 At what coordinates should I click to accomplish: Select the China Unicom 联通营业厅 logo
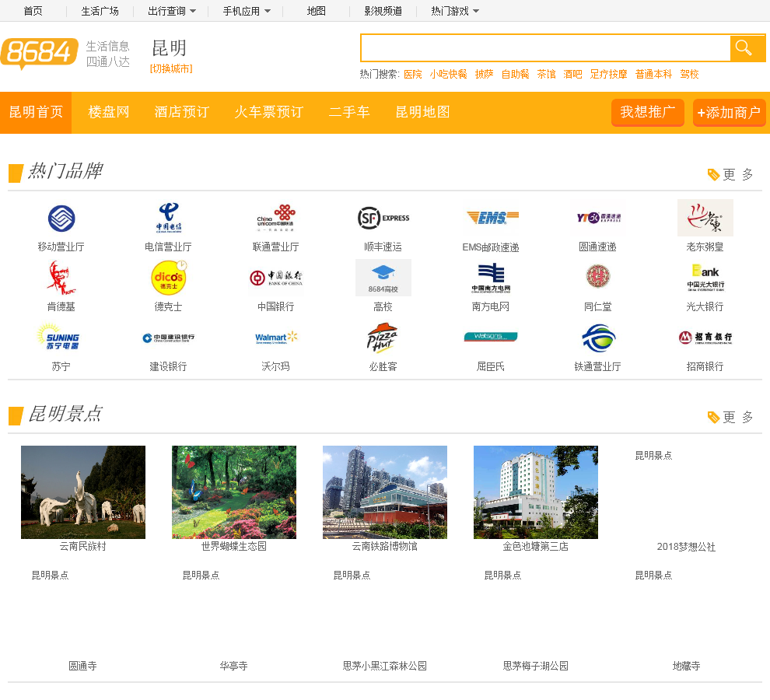pos(275,218)
